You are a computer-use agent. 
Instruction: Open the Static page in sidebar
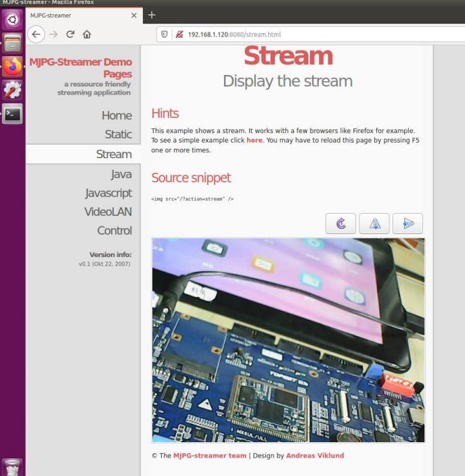pos(118,135)
